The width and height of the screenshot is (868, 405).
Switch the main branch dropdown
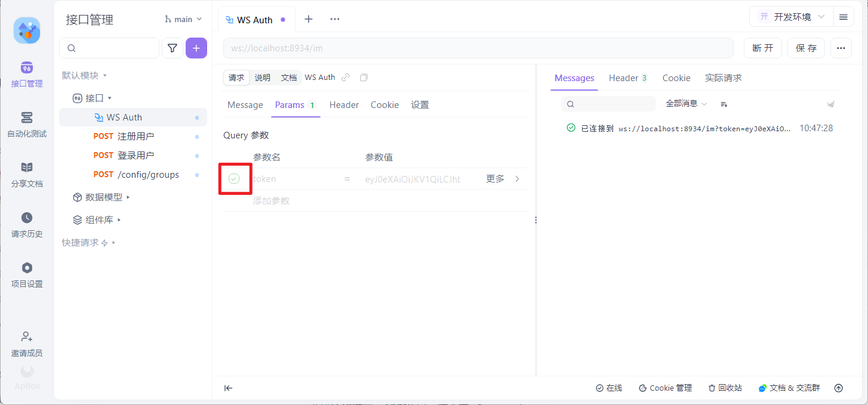coord(183,19)
